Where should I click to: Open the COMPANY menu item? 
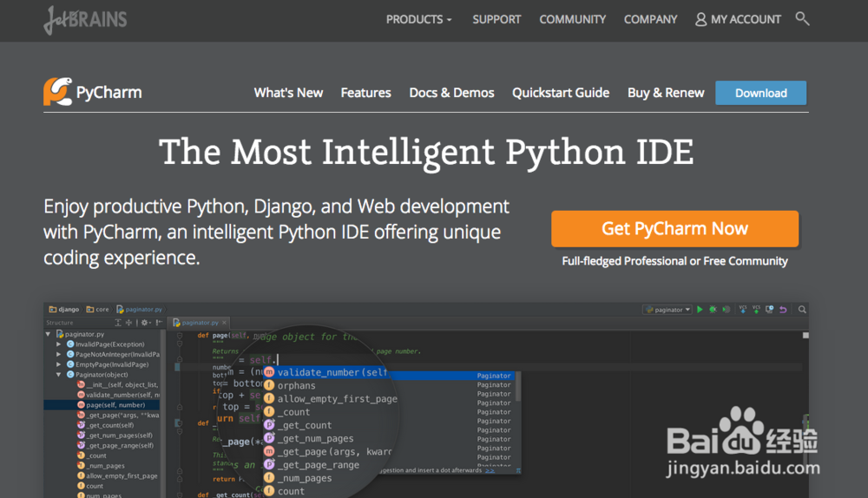(650, 19)
